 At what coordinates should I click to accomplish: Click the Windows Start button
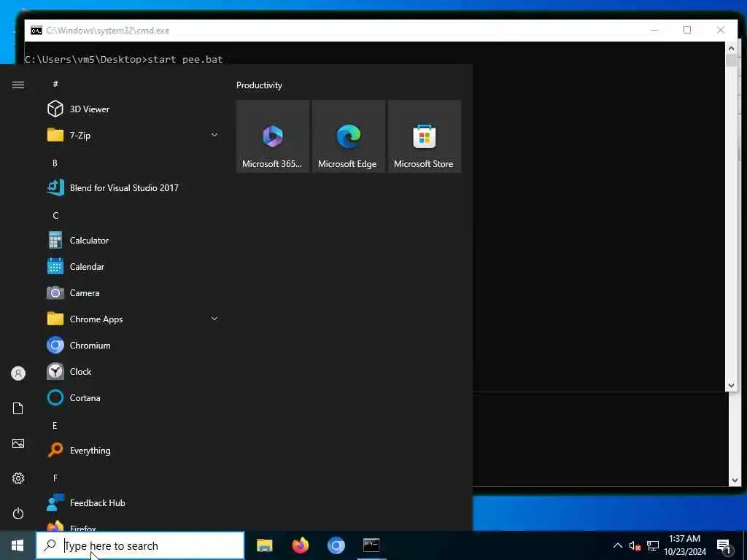click(18, 545)
